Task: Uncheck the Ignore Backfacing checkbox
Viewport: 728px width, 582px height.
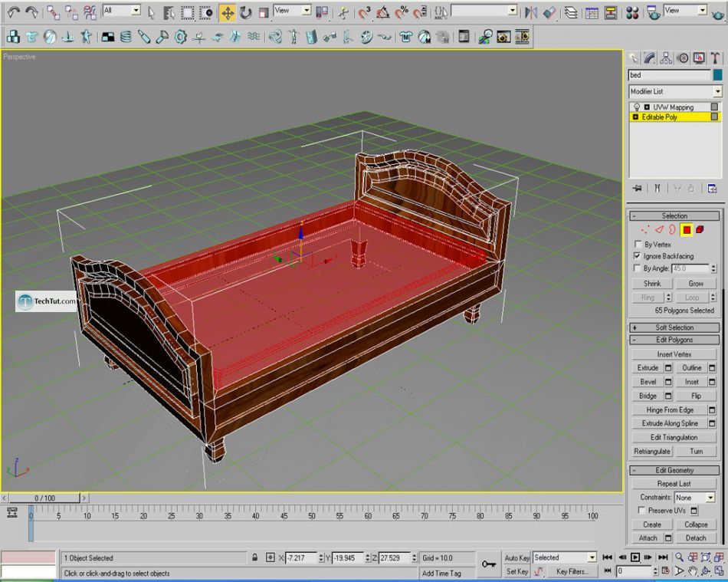Action: click(638, 256)
